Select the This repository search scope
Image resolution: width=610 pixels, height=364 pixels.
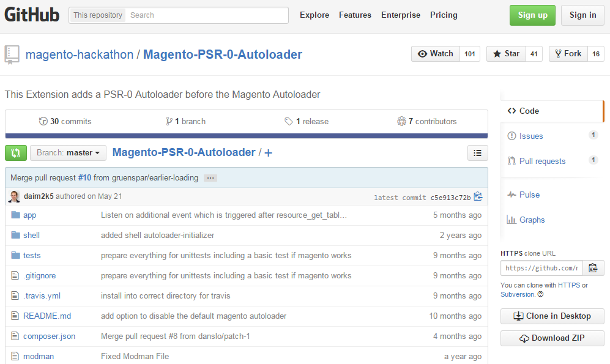click(x=98, y=15)
